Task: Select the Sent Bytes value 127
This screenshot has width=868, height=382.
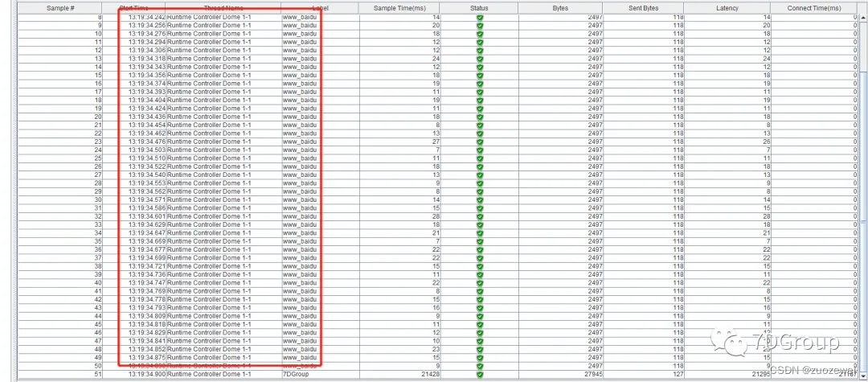Action: tap(678, 374)
